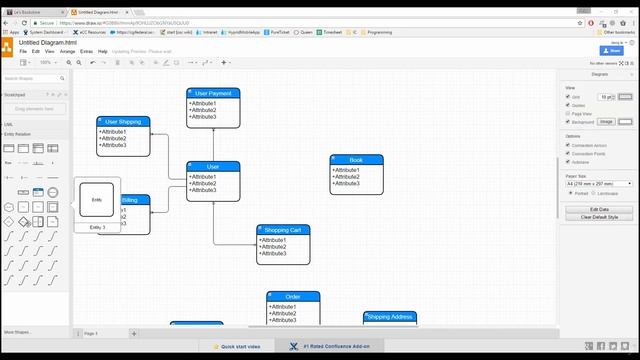640x360 pixels.
Task: Pick the note shape with folded corner
Action: [x=53, y=222]
